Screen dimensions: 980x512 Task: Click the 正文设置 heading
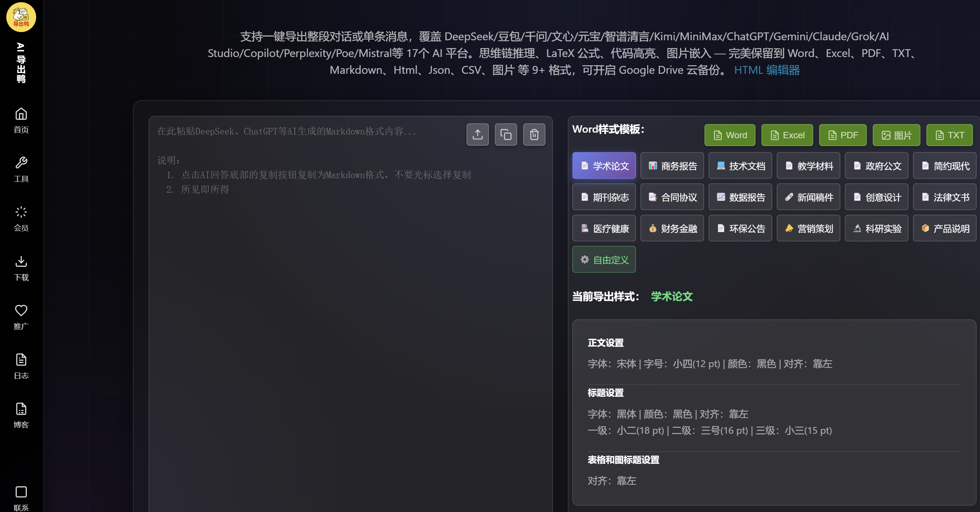pos(606,343)
